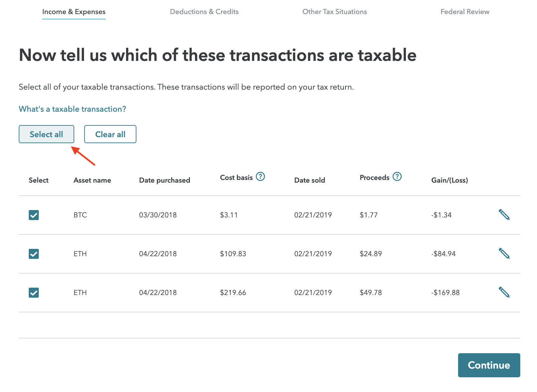Click the $109.83 cost basis value
This screenshot has width=537, height=392.
(233, 254)
